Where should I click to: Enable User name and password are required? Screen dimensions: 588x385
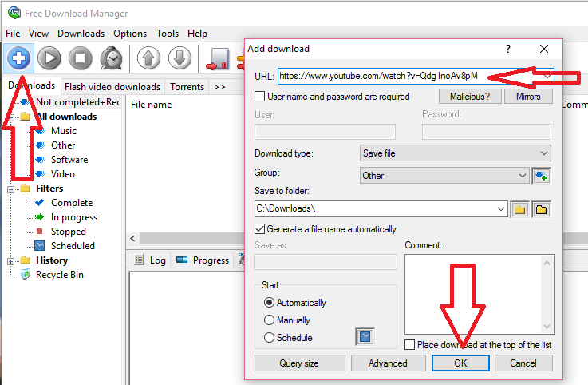tap(259, 97)
